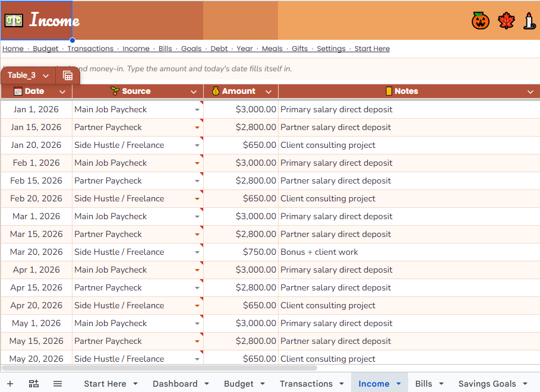Open Table_3 name dropdown

46,75
